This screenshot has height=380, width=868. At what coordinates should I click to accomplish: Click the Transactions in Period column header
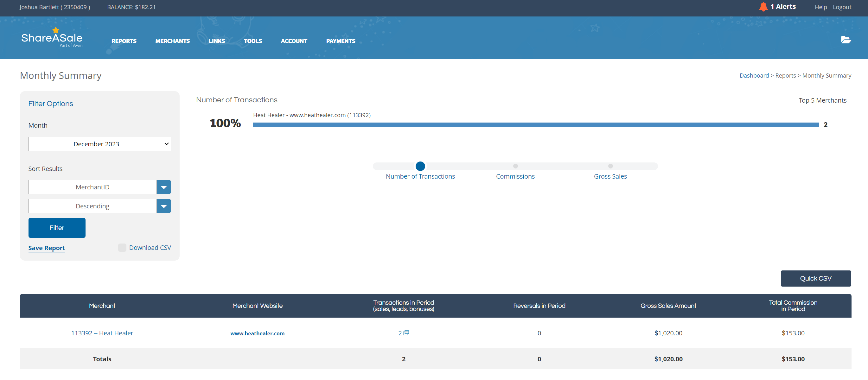(x=403, y=306)
